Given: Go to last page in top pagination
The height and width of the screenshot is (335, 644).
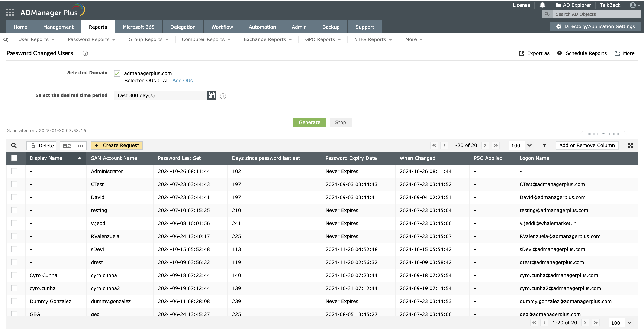Looking at the screenshot, I should 496,145.
